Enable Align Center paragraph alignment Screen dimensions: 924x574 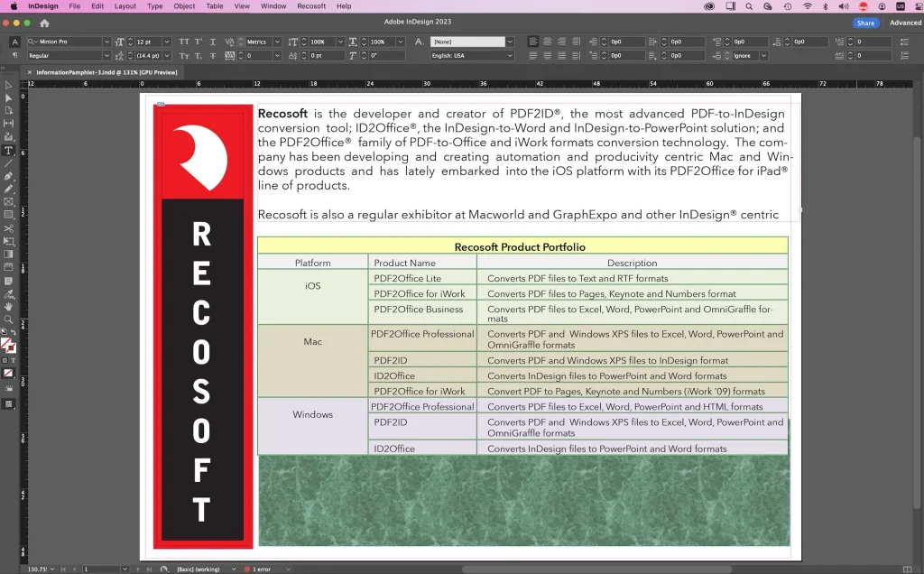tap(548, 42)
